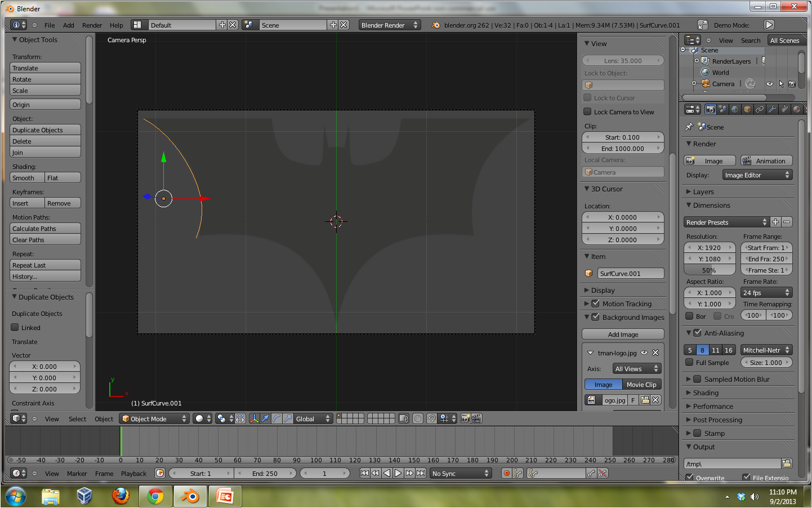Select the translate manipulator arrow icon
Screen dimensions: 812x508
265,418
